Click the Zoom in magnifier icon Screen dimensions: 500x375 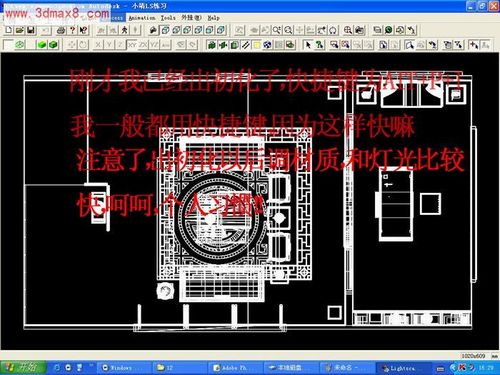click(x=277, y=30)
